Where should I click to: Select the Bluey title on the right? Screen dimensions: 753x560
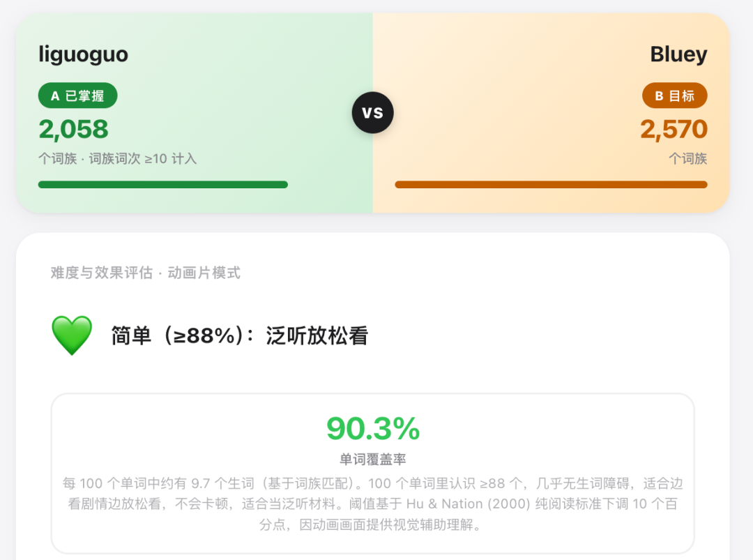click(x=678, y=54)
